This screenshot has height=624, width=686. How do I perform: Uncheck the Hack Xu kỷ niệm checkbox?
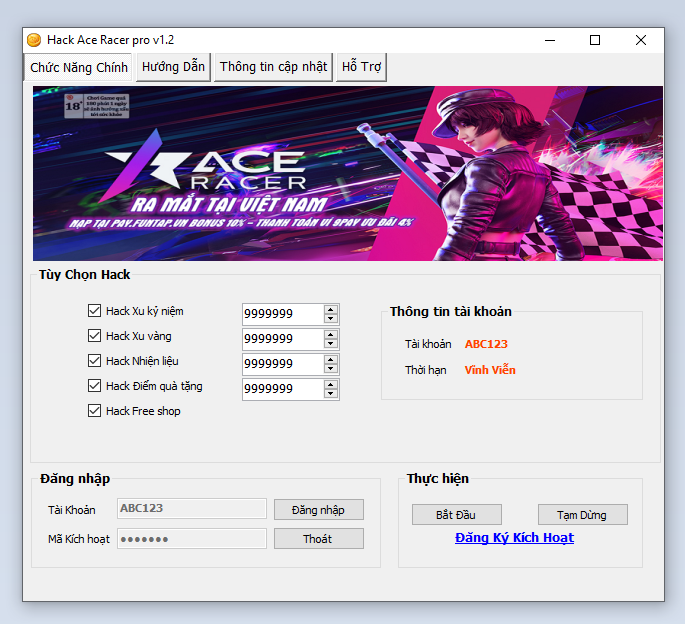(x=95, y=311)
